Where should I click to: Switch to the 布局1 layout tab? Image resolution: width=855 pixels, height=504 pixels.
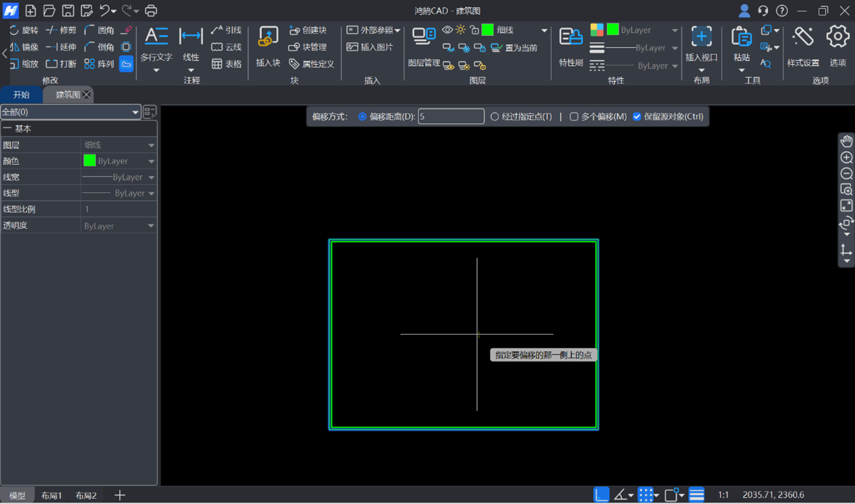coord(51,495)
